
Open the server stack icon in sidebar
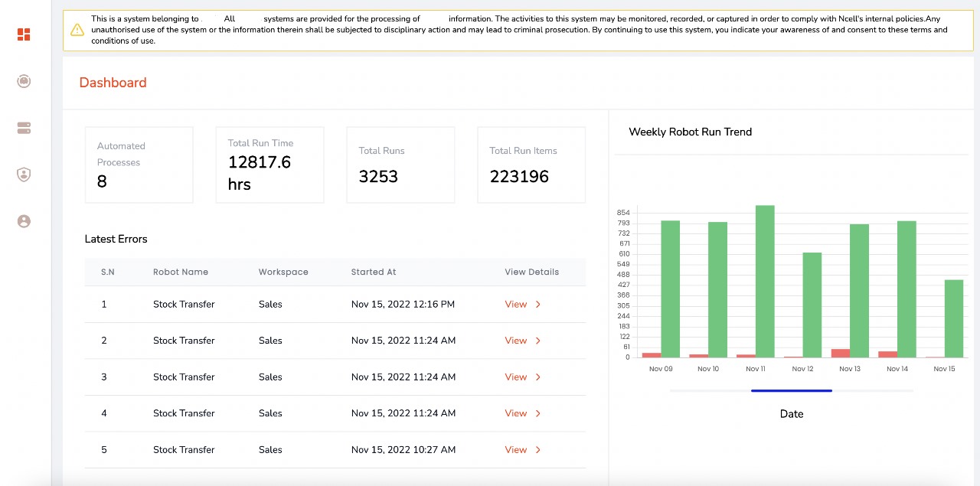(24, 128)
